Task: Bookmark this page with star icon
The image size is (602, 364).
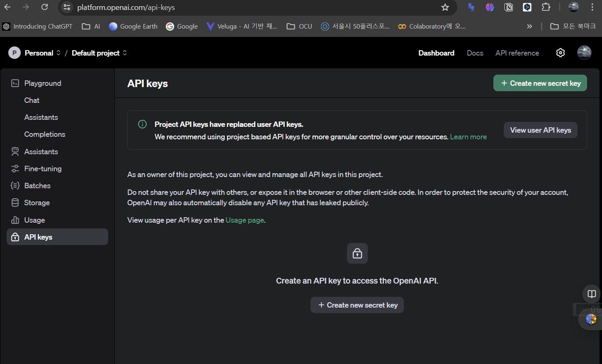Action: pyautogui.click(x=445, y=7)
